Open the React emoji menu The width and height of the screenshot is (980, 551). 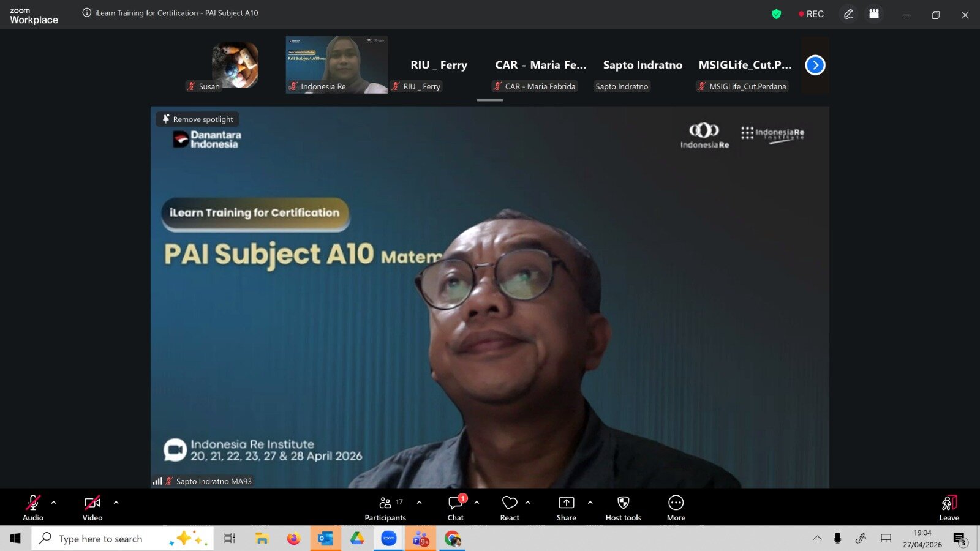point(510,508)
